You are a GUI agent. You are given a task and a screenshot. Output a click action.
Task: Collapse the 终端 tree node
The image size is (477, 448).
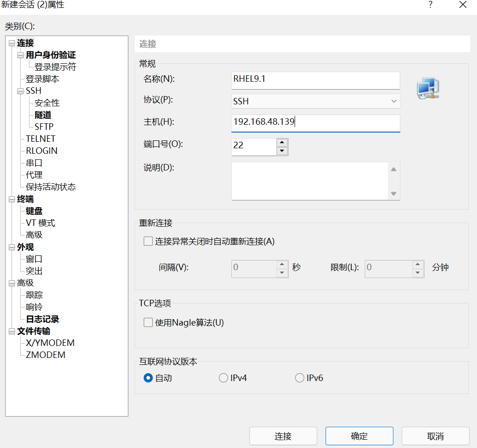click(12, 200)
